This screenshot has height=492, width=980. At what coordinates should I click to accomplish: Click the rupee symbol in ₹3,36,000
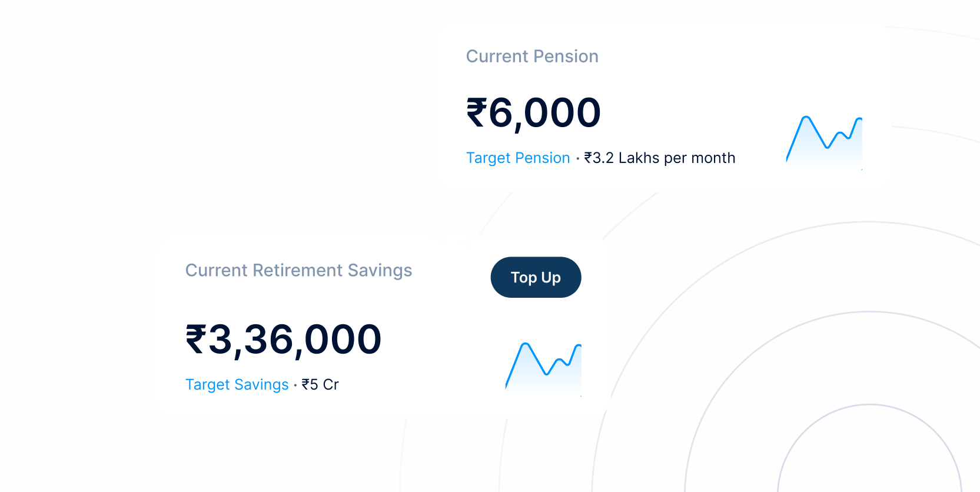196,340
